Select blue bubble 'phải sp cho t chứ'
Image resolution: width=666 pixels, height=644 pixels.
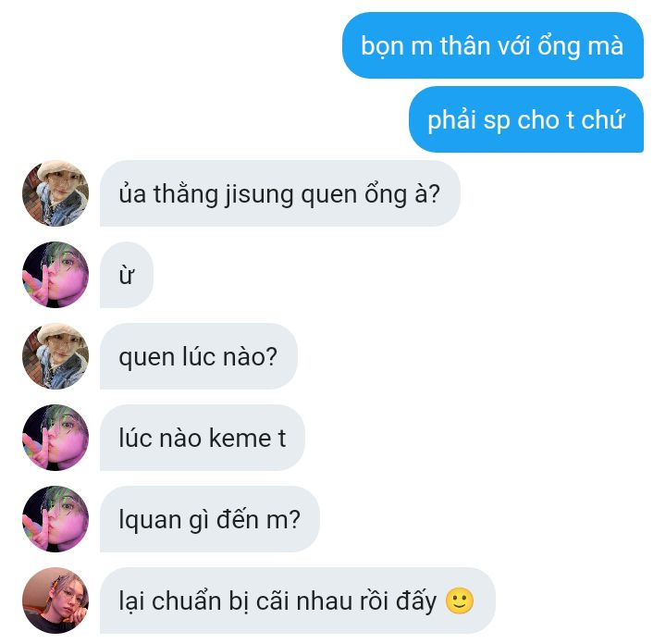click(526, 119)
